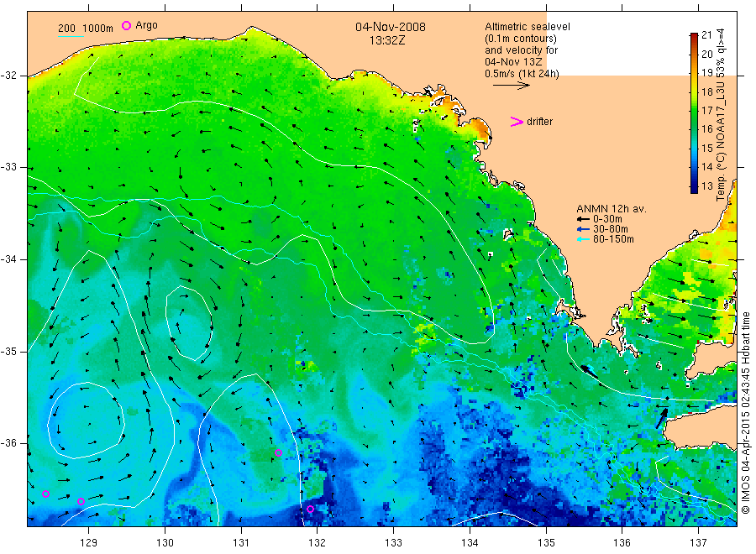The width and height of the screenshot is (756, 554).
Task: Click the black 0-30m ANMN arrow
Action: (584, 219)
